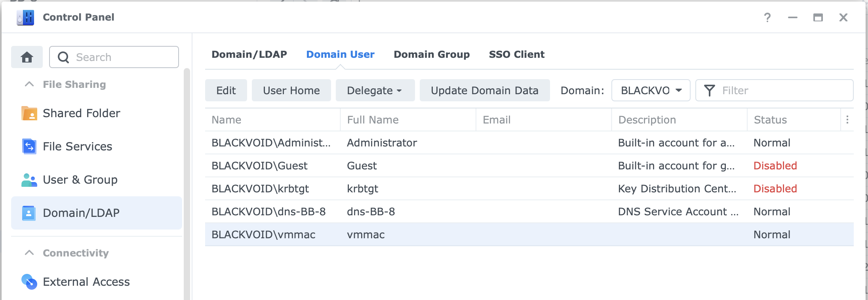Click Update Domain Data button
Screen dimensions: 868x300
click(x=485, y=90)
